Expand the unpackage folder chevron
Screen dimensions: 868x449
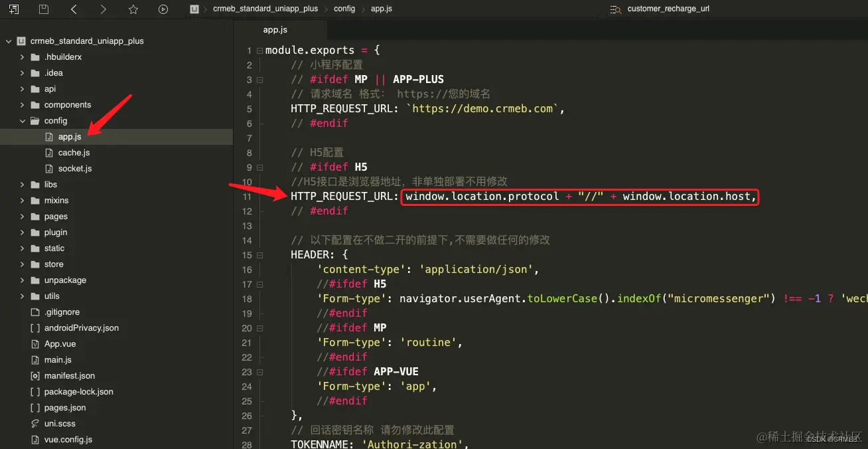click(x=23, y=280)
